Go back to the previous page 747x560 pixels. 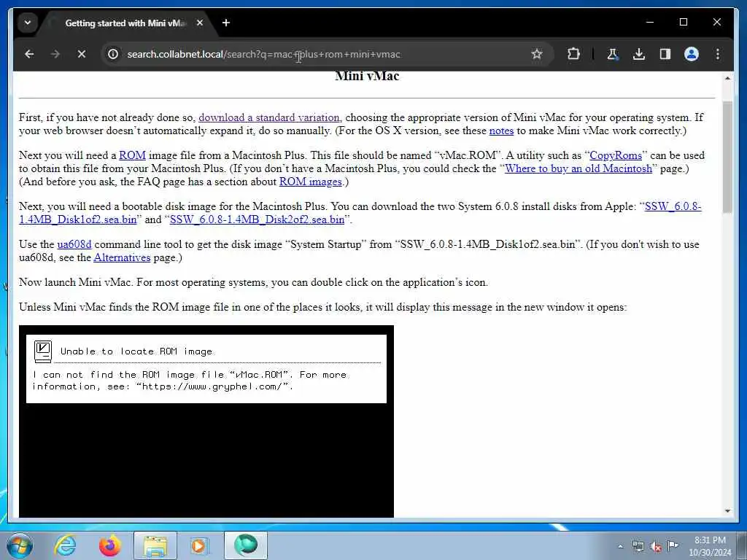(29, 54)
